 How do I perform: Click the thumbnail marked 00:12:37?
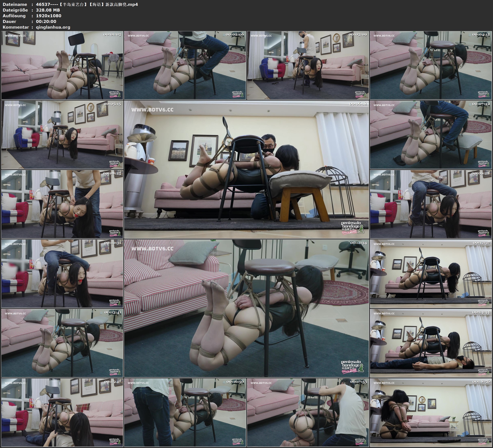(x=431, y=273)
